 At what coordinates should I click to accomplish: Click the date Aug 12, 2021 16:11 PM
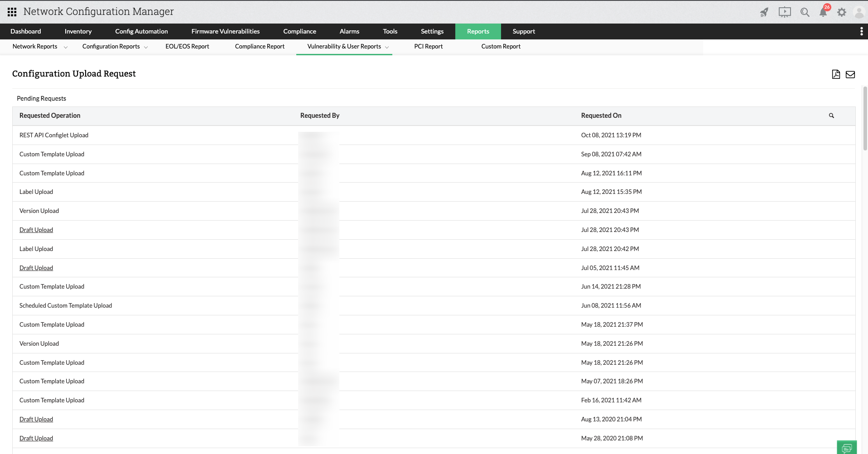[x=612, y=173]
